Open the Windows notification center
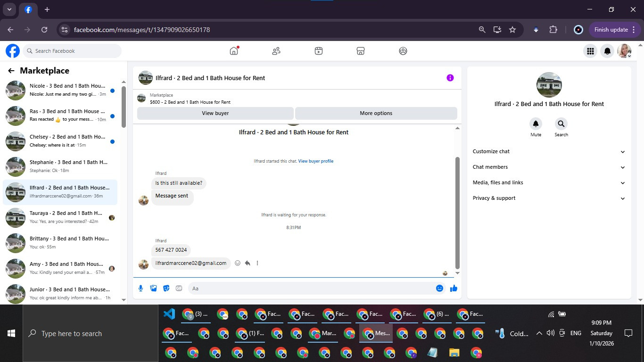The image size is (644, 362). (x=628, y=333)
